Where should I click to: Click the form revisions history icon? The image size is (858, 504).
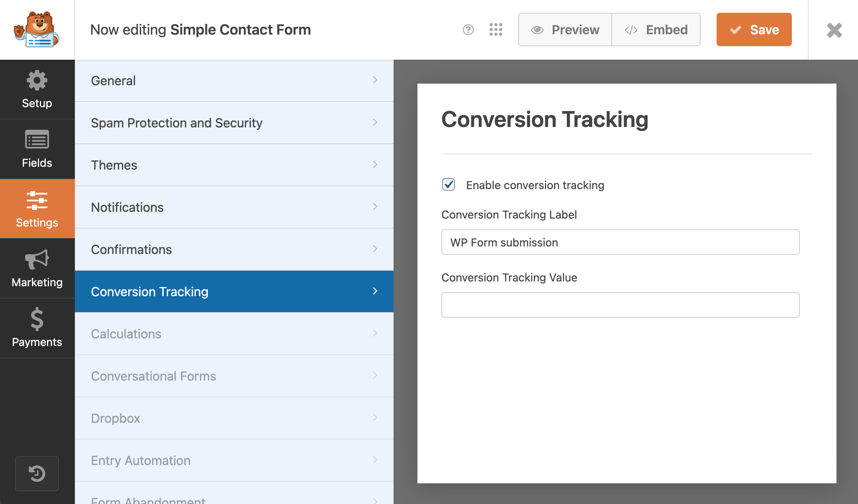click(37, 474)
